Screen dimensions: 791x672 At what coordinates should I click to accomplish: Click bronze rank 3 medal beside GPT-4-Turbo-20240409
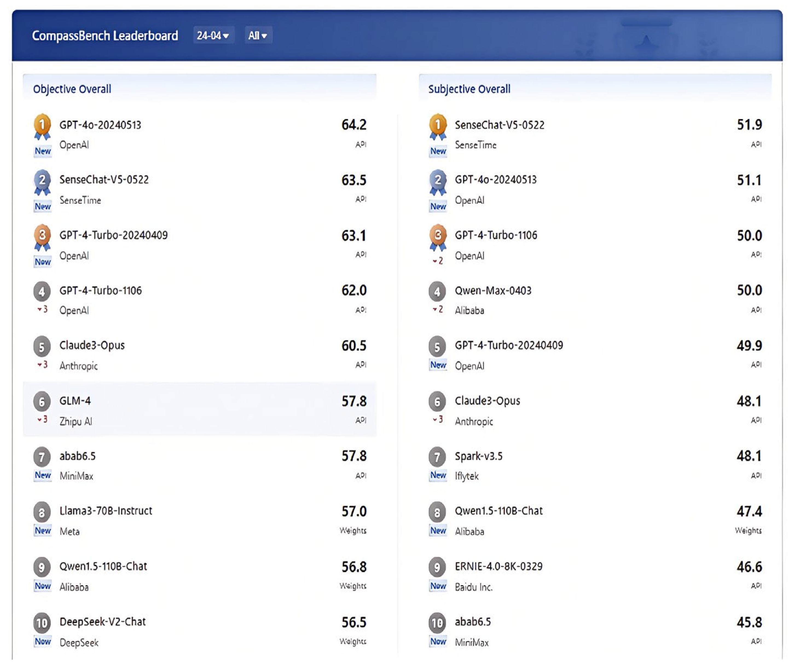(42, 235)
